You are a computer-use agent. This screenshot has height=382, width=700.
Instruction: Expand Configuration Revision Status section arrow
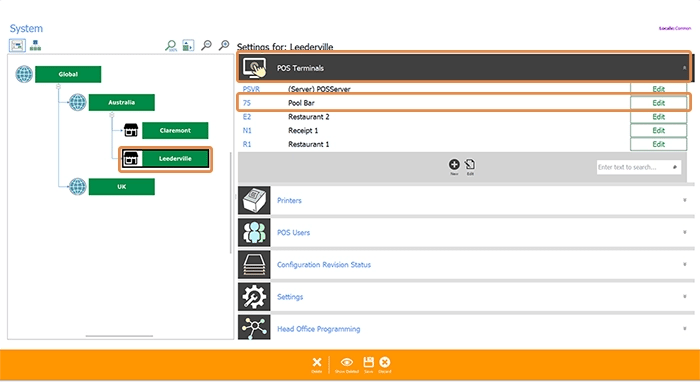click(684, 265)
